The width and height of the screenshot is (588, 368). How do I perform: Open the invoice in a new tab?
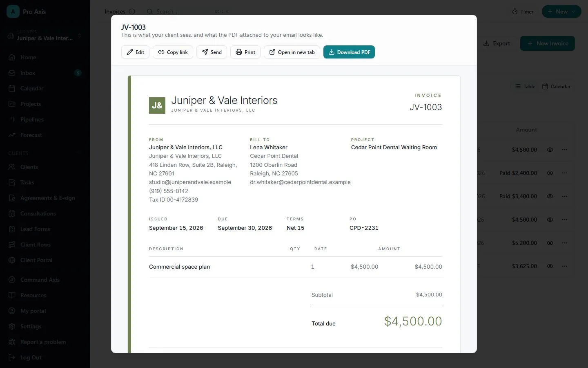click(x=292, y=52)
